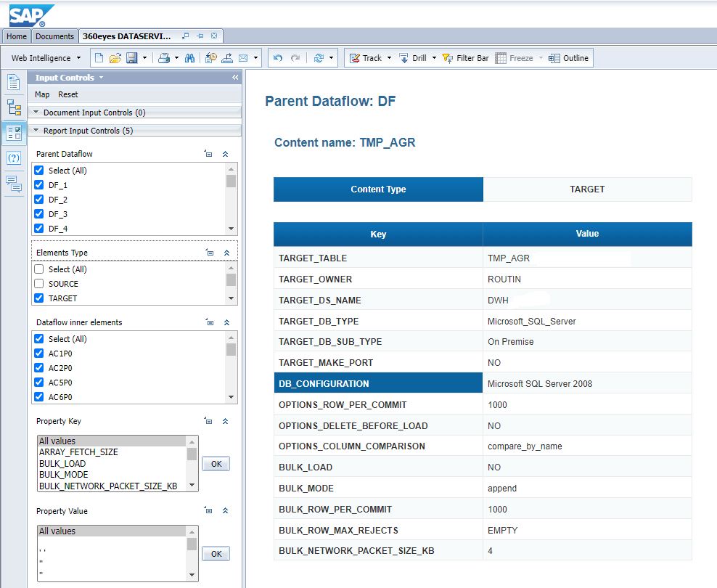Viewport: 717px width, 588px height.
Task: Click the Save diskette icon
Action: (131, 58)
